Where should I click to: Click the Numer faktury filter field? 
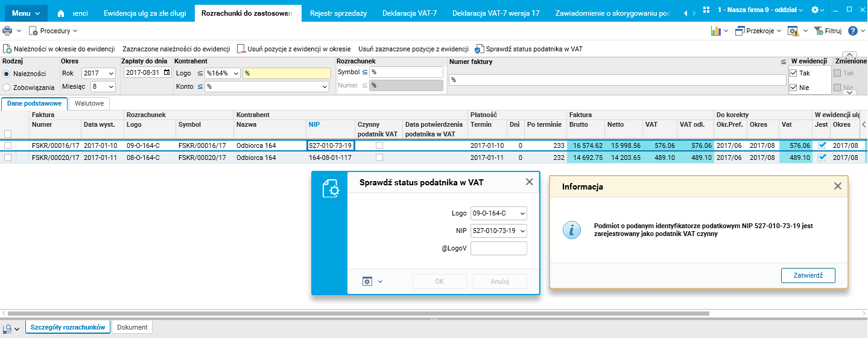coord(617,80)
